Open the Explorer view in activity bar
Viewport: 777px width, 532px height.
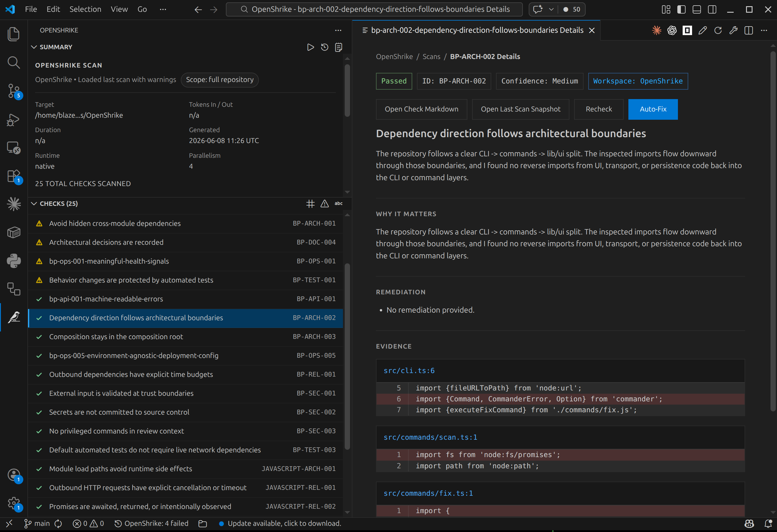pos(13,34)
